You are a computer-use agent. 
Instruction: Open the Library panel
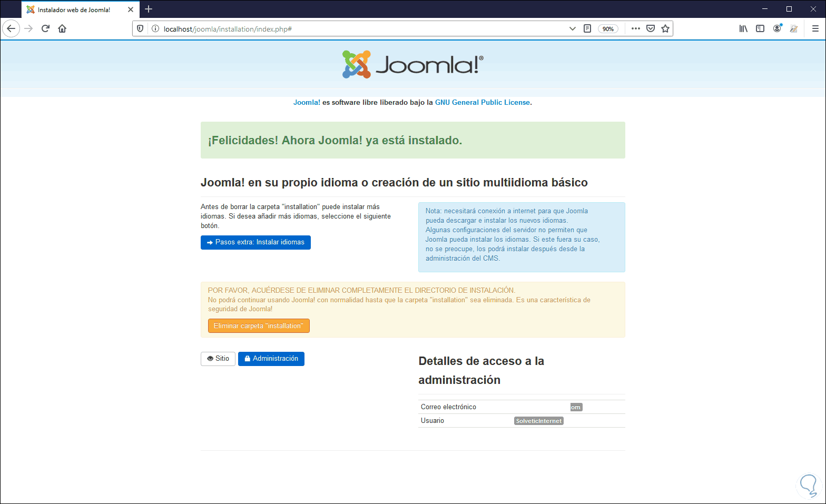click(x=743, y=28)
